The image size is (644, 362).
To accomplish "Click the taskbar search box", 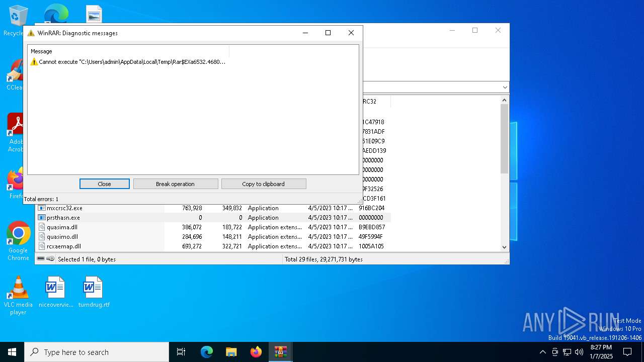I will (97, 352).
